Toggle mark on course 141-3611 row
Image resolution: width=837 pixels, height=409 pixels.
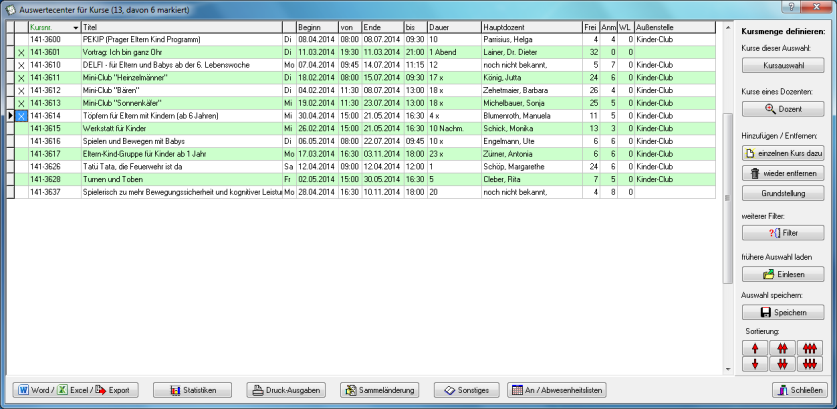click(x=21, y=78)
